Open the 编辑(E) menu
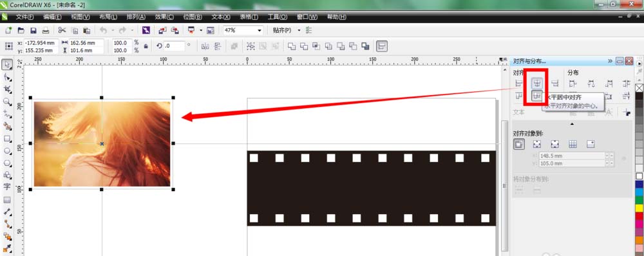The width and height of the screenshot is (644, 256). pyautogui.click(x=53, y=17)
